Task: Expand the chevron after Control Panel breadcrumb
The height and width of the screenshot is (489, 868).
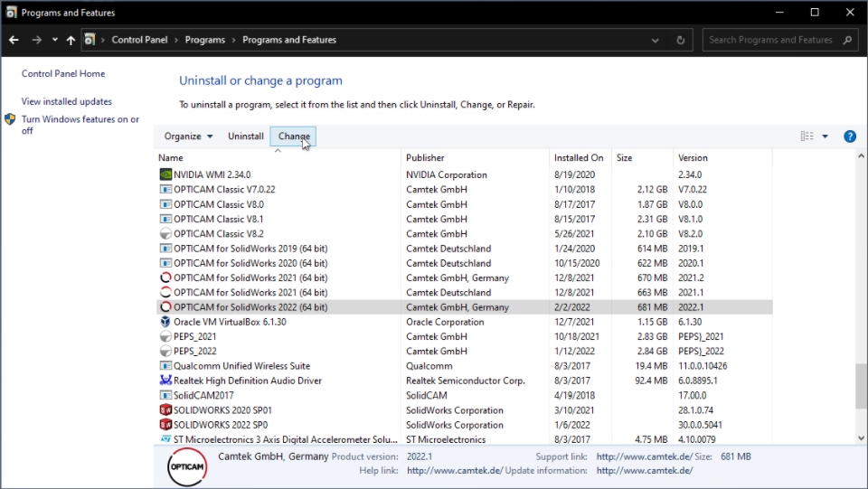Action: 176,40
